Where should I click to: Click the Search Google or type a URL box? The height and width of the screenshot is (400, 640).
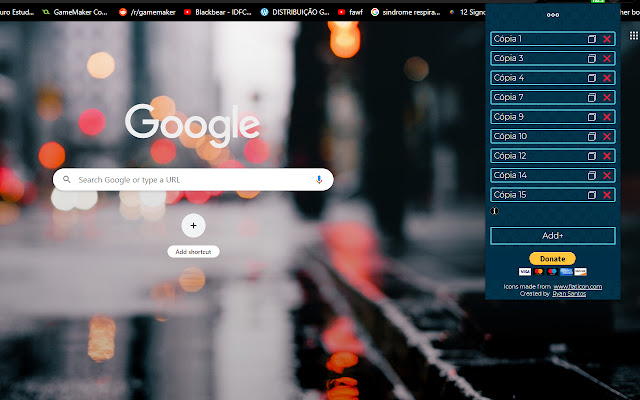point(193,180)
